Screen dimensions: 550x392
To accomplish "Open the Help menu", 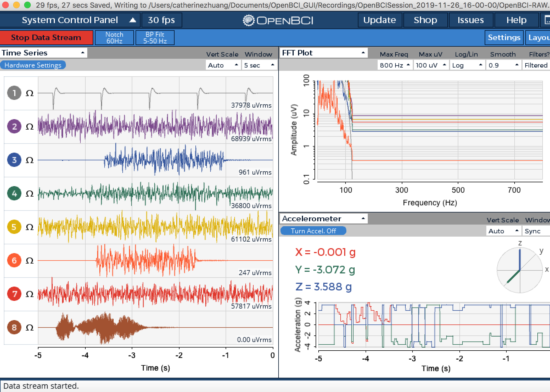I will [x=516, y=20].
